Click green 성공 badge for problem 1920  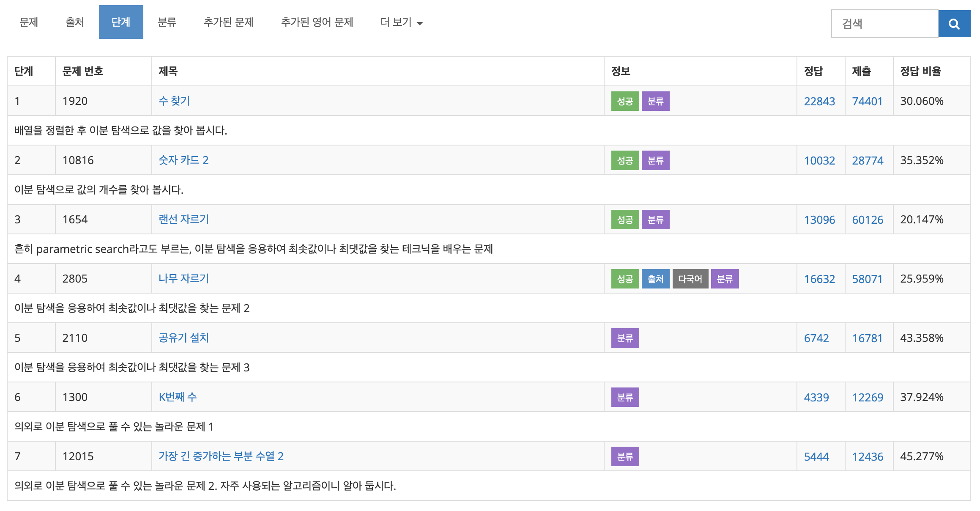[x=625, y=101]
